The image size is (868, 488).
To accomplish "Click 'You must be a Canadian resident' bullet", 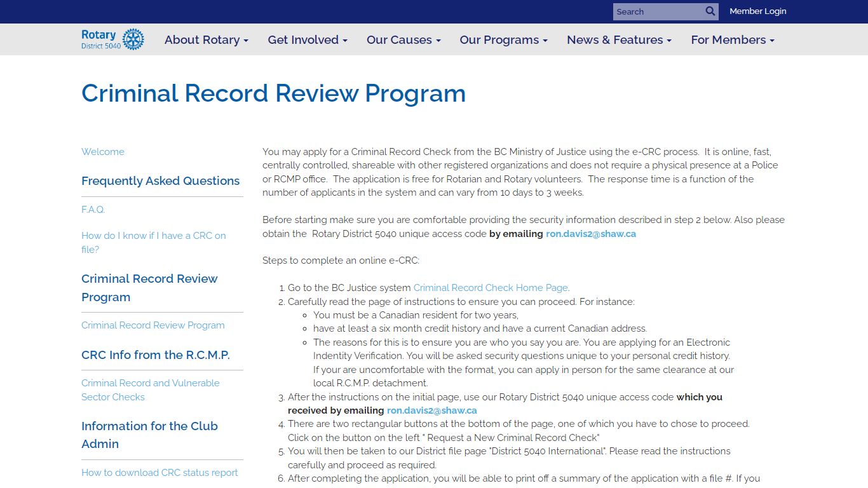I will coord(416,315).
